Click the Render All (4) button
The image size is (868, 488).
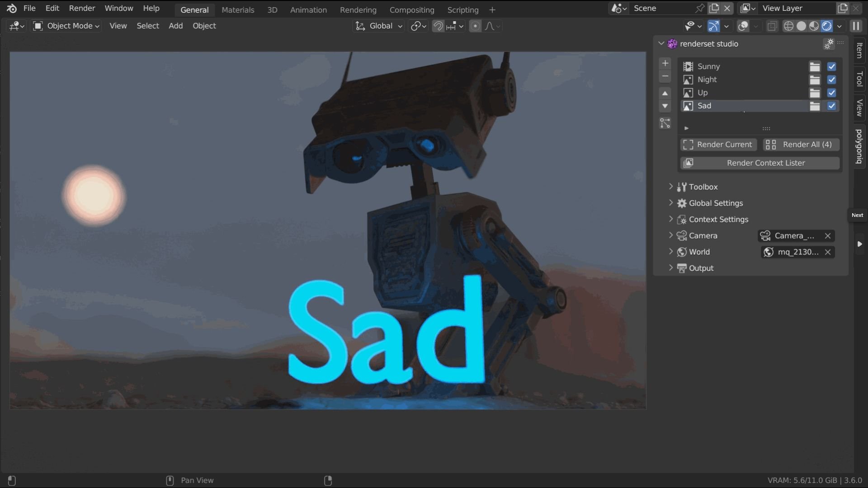pos(801,145)
